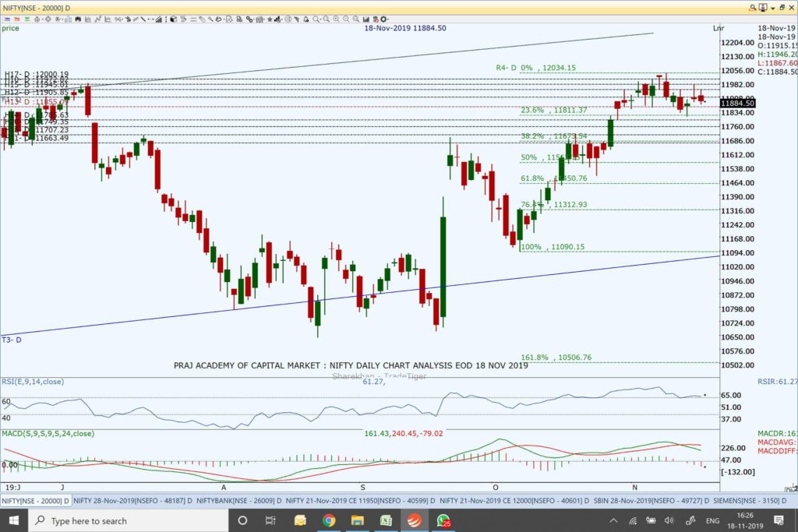This screenshot has height=532, width=798.
Task: Click the binoculars search icon in toolbar
Action: point(78,19)
